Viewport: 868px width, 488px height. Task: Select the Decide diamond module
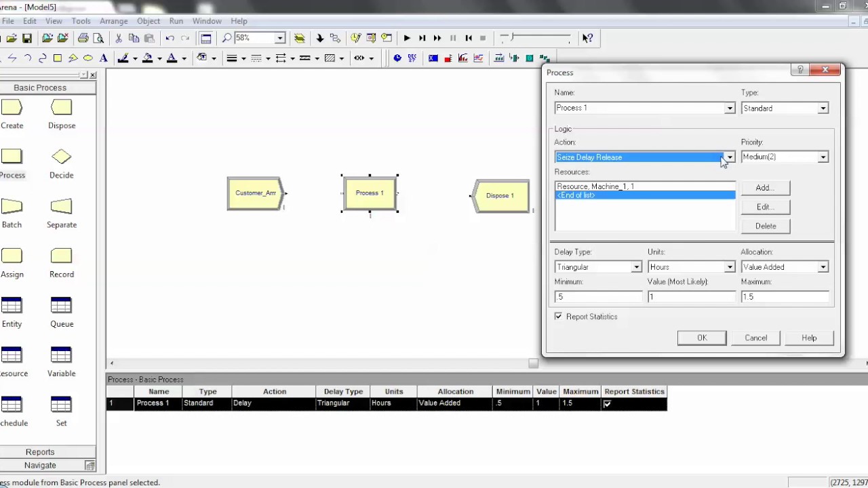click(61, 163)
